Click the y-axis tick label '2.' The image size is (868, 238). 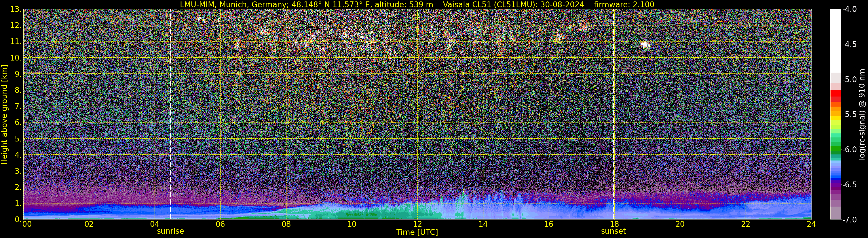(18, 188)
